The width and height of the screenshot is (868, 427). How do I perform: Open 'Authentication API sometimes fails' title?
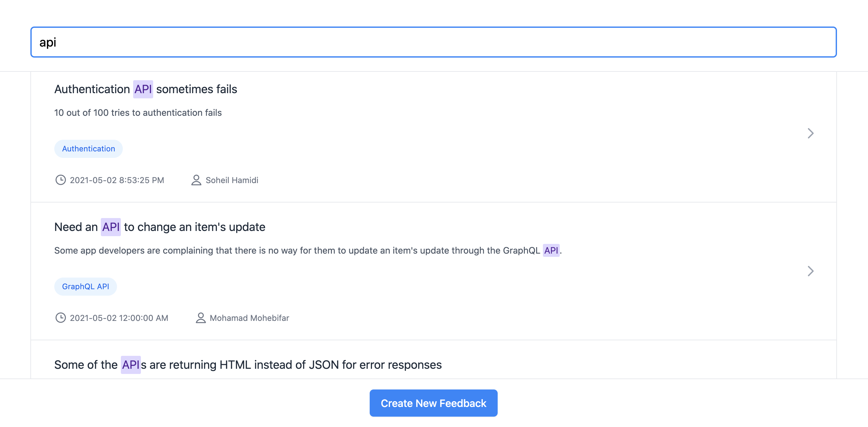(145, 89)
